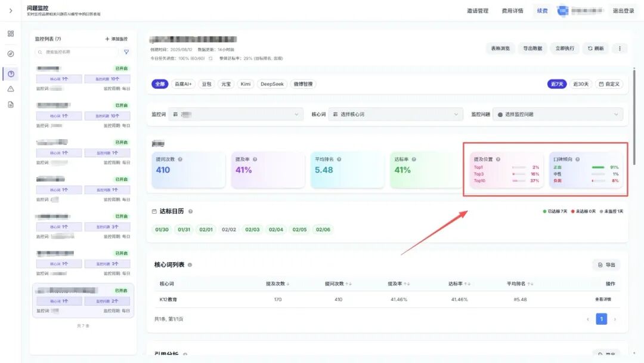The height and width of the screenshot is (363, 644).
Task: Open the 选择核心词 dropdown
Action: point(395,114)
